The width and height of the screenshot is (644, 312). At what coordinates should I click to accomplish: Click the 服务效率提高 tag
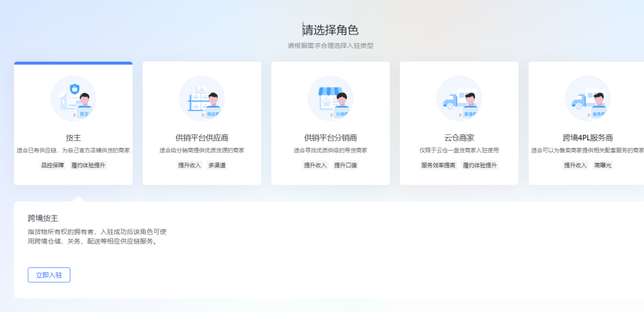(438, 165)
